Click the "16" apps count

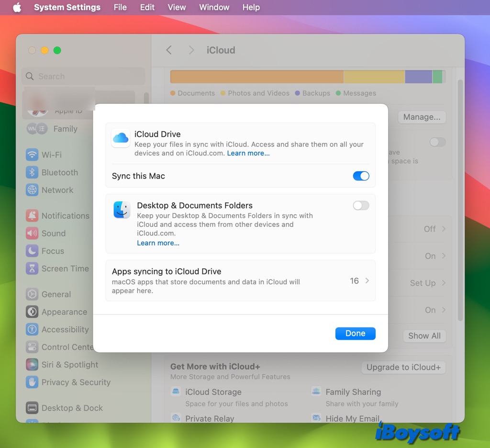click(x=354, y=281)
